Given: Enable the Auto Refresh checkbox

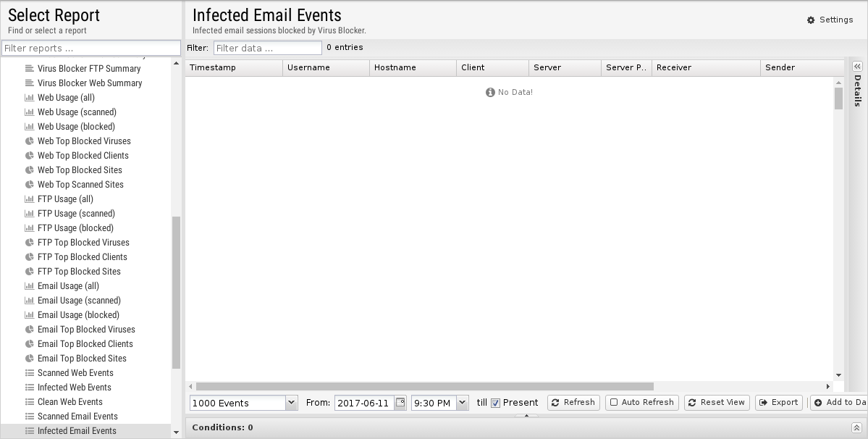Looking at the screenshot, I should [614, 403].
